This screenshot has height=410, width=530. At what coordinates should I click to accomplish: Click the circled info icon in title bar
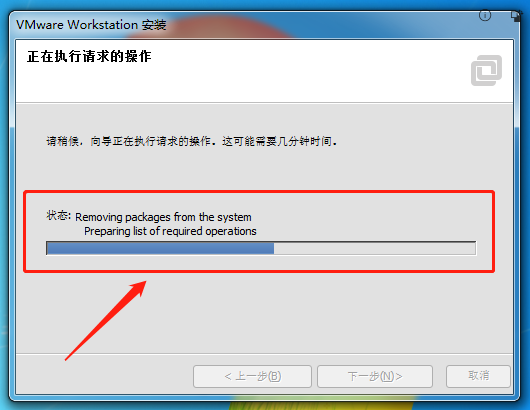point(485,16)
